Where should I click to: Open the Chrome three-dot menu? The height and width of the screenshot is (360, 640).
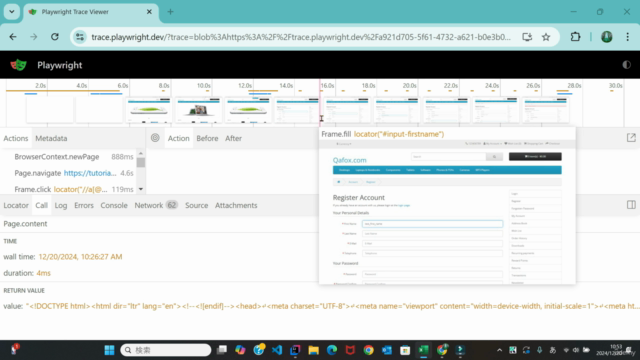pos(627,37)
